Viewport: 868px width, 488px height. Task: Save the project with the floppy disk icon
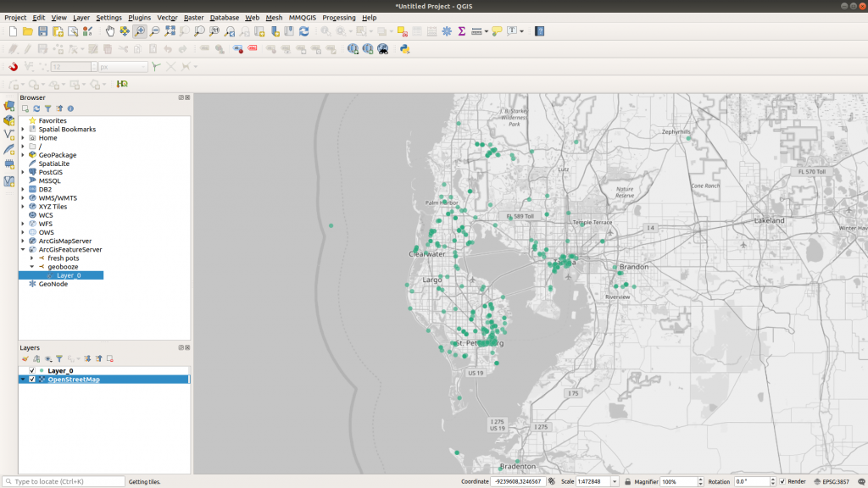click(x=42, y=31)
